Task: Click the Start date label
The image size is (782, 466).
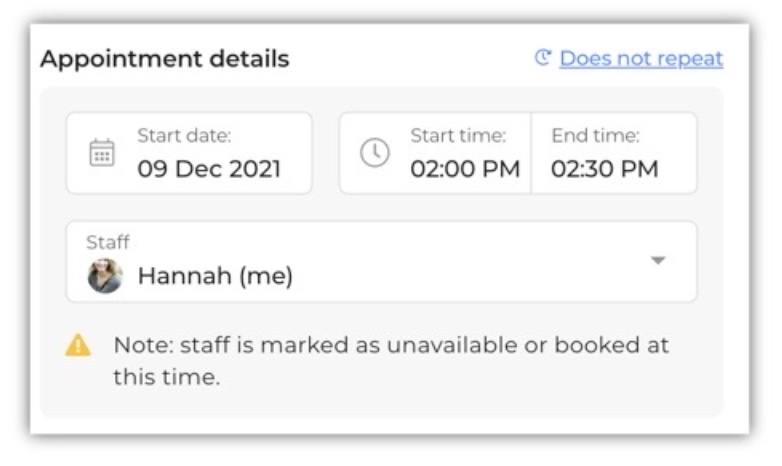Action: tap(184, 135)
